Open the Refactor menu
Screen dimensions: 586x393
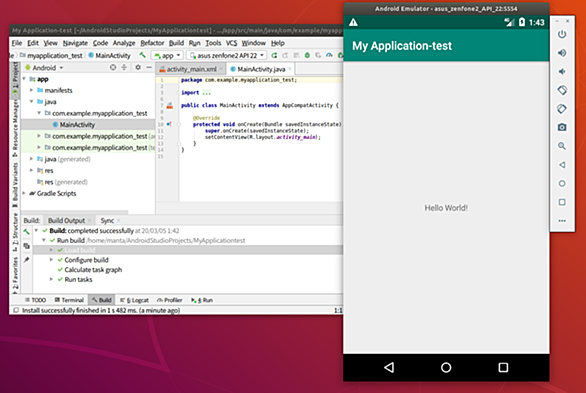pyautogui.click(x=152, y=43)
